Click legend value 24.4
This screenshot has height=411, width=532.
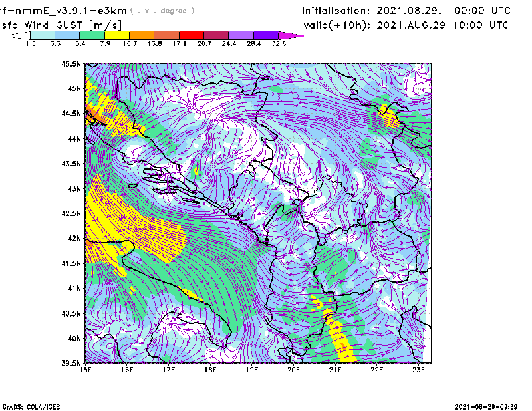pyautogui.click(x=229, y=43)
